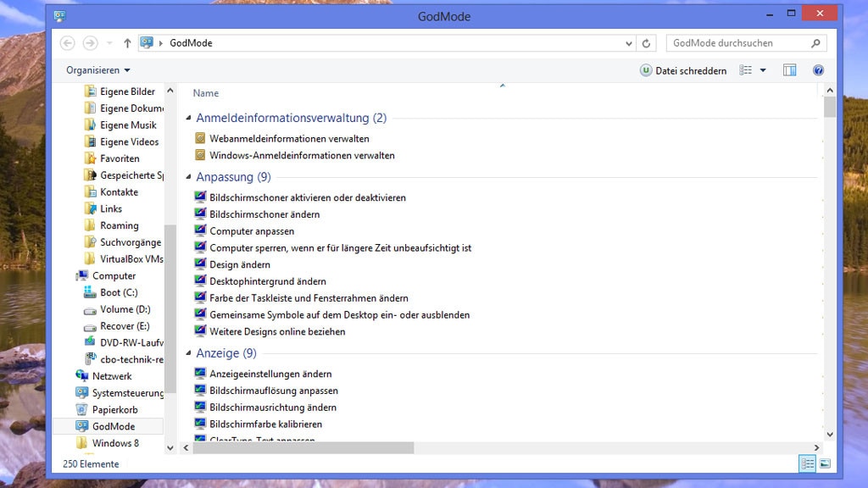Collapse the Anpassung group
This screenshot has height=488, width=868.
coord(188,176)
